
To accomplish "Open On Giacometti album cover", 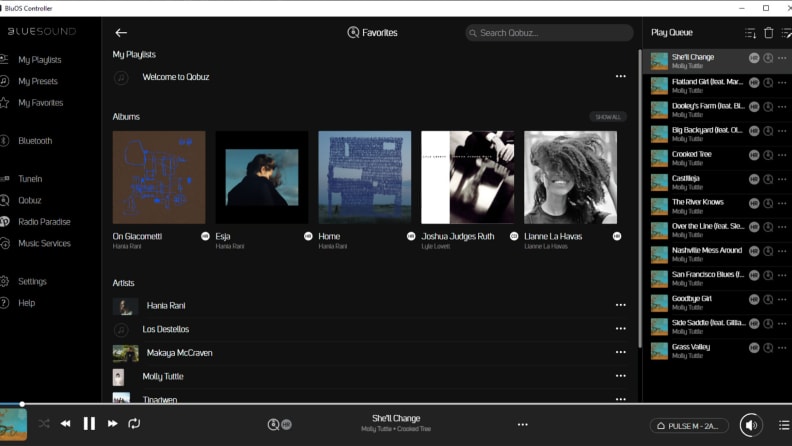I will click(159, 177).
